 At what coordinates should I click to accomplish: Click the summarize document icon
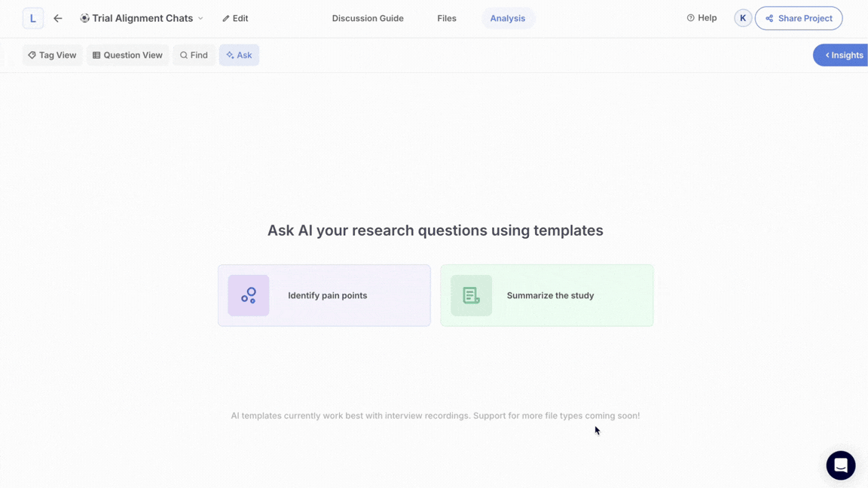click(471, 295)
